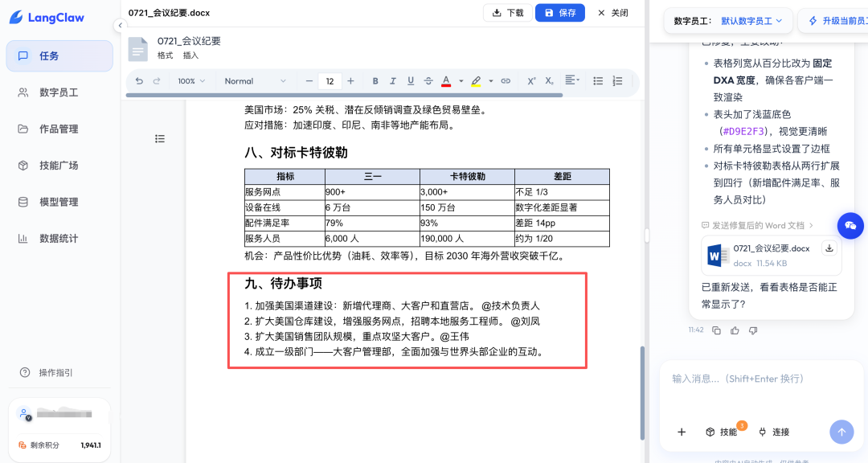Viewport: 868px width, 463px height.
Task: Download the attached docx file in chat
Action: click(829, 248)
